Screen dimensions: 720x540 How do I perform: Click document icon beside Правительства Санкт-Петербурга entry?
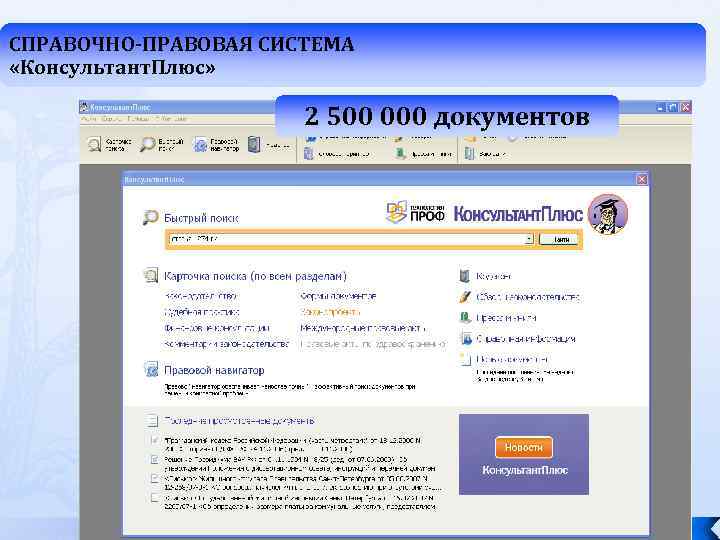(x=154, y=478)
